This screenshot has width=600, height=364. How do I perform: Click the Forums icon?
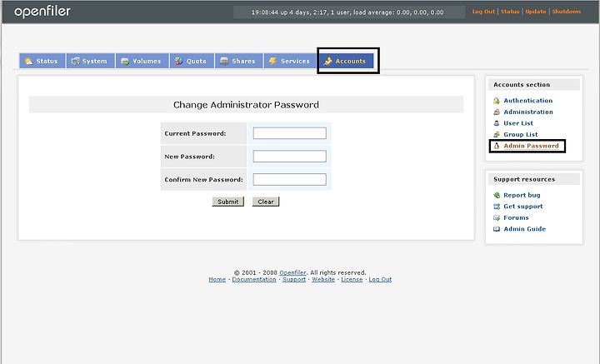[497, 217]
